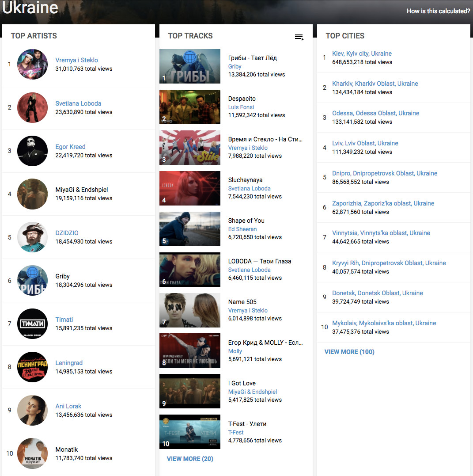Open Egor Kreed artist avatar

(33, 151)
